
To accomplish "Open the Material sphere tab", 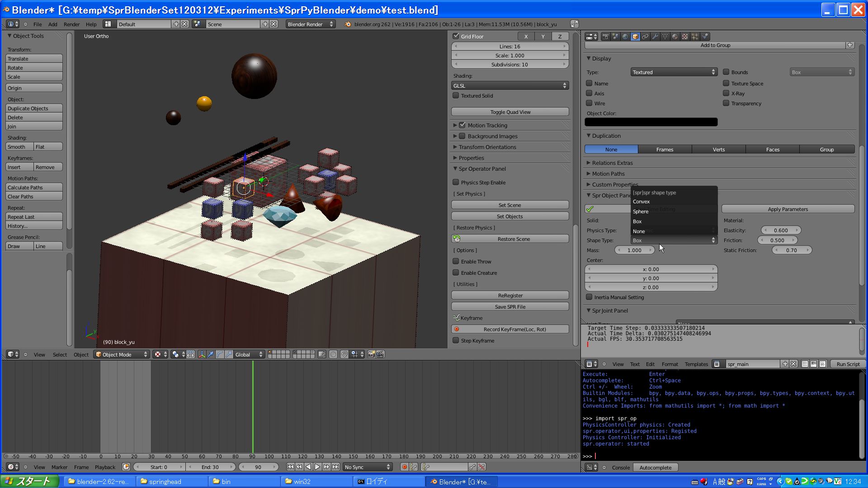I will [x=675, y=37].
